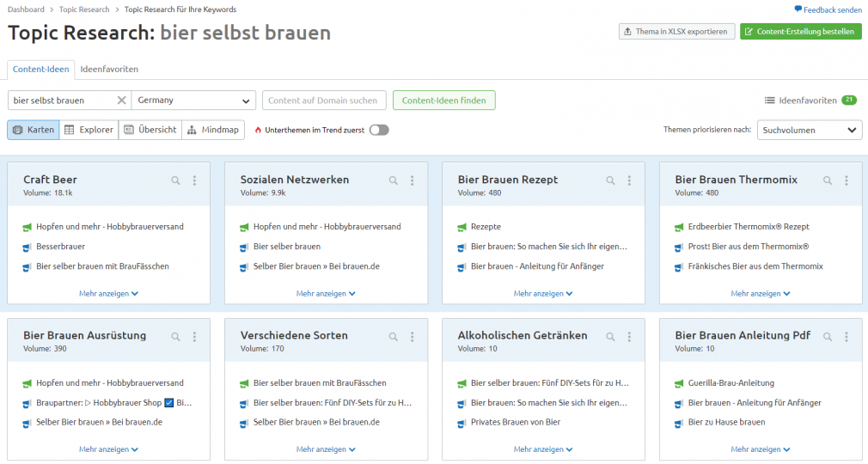
Task: Open the three-dot menu on Bier Brauen Thermomix card
Action: (x=847, y=180)
